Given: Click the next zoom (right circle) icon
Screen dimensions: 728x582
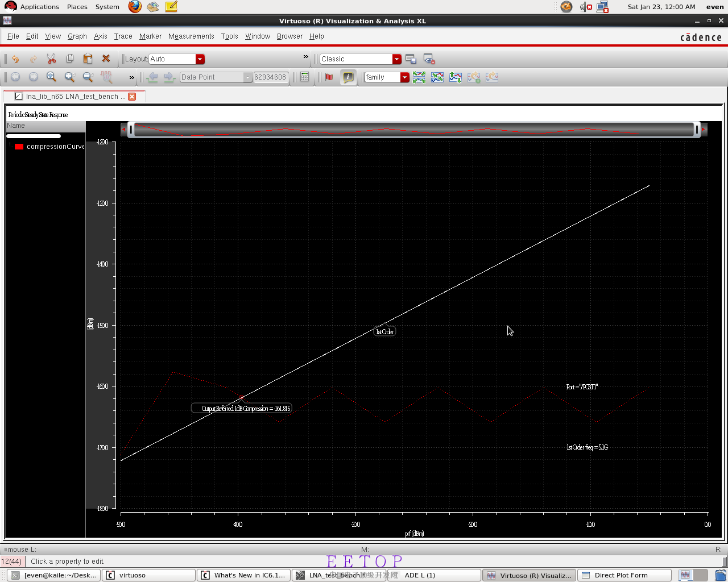Looking at the screenshot, I should pos(34,77).
